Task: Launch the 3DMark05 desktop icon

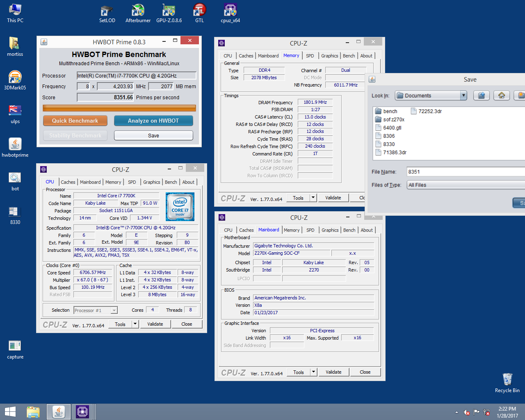Action: [x=15, y=80]
